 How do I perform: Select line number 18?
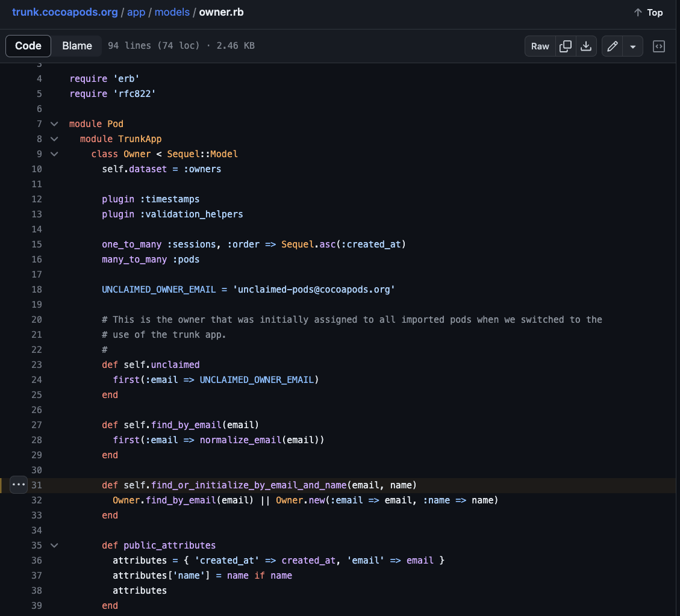(37, 290)
